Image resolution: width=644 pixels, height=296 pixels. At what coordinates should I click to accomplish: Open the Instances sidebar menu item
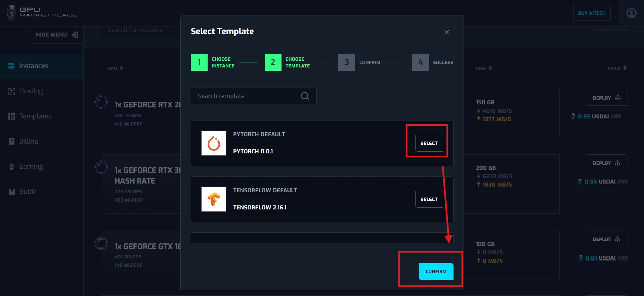coord(34,66)
